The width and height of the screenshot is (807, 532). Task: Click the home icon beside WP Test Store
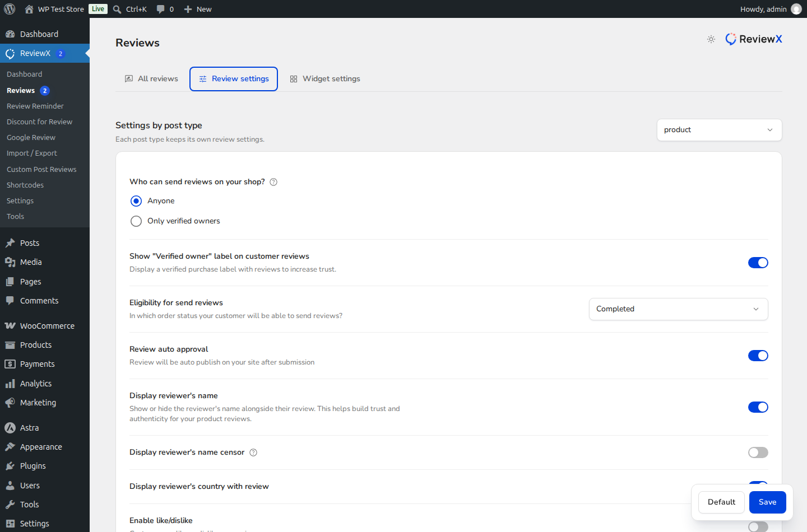click(29, 9)
